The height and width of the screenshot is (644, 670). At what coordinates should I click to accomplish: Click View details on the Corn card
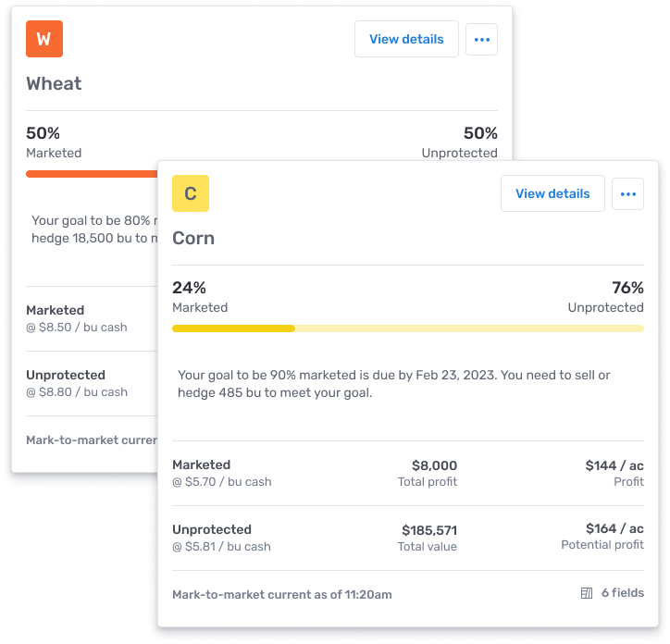click(552, 193)
